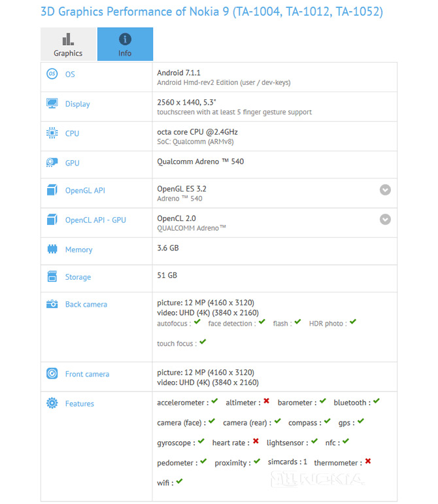Click the Features label
The width and height of the screenshot is (438, 504).
[80, 403]
